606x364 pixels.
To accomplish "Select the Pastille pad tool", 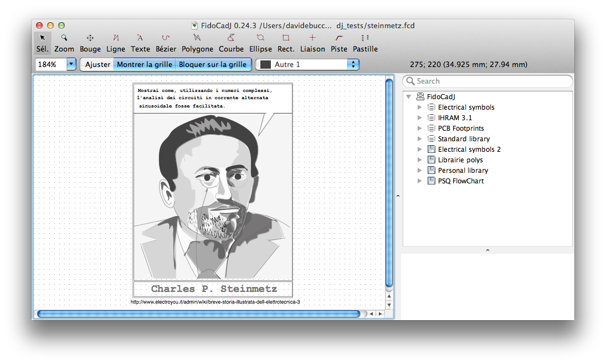I will 365,43.
